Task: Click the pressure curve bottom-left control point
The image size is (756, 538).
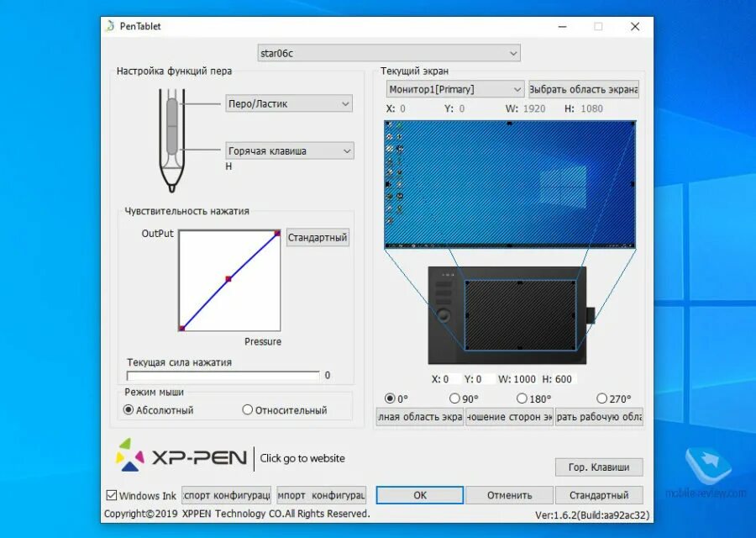Action: click(181, 328)
